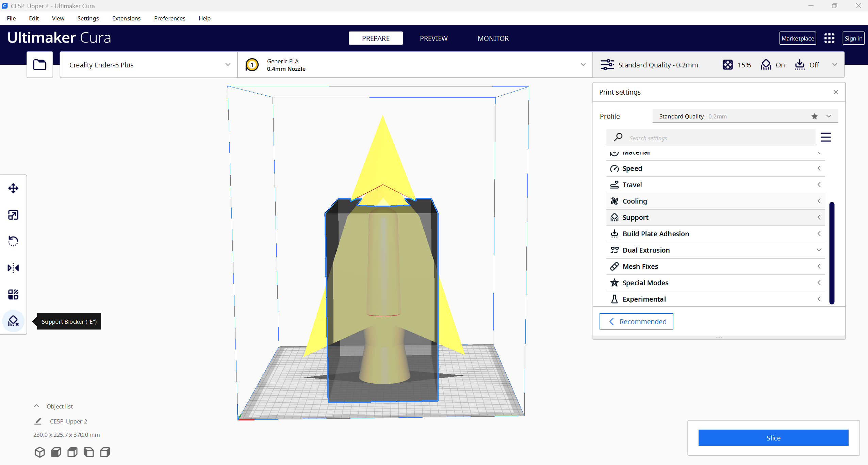Click the support On icon
This screenshot has width=868, height=465.
coord(766,65)
